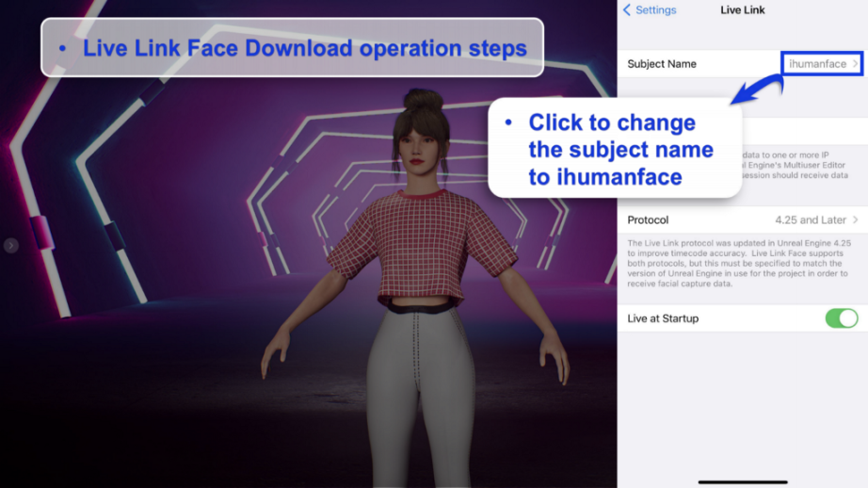Image resolution: width=868 pixels, height=488 pixels.
Task: Tap the back chevron beside Settings
Action: (x=627, y=10)
